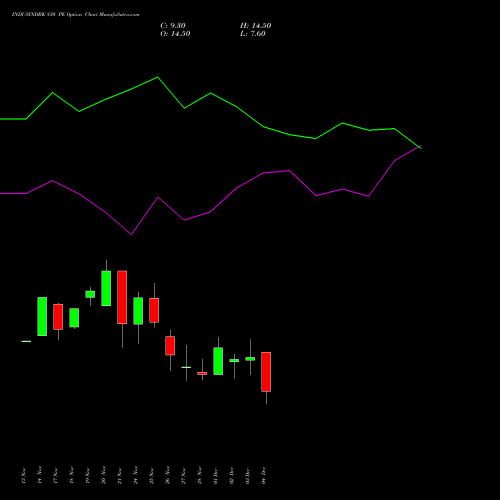Image resolution: width=500 pixels, height=500 pixels.
Task: Click the '19 Nov' date label
Action: (88, 475)
